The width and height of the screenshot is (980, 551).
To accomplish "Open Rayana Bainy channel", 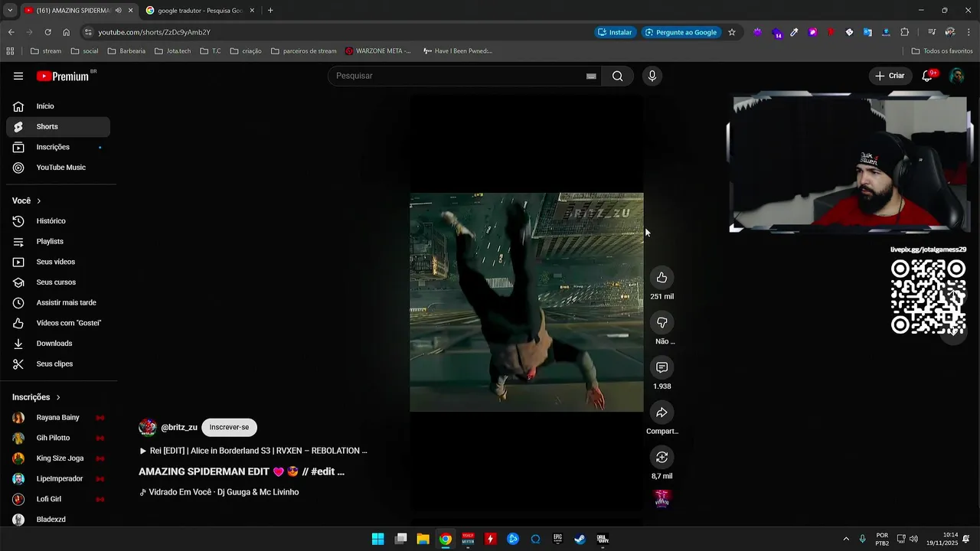I will 58,418.
